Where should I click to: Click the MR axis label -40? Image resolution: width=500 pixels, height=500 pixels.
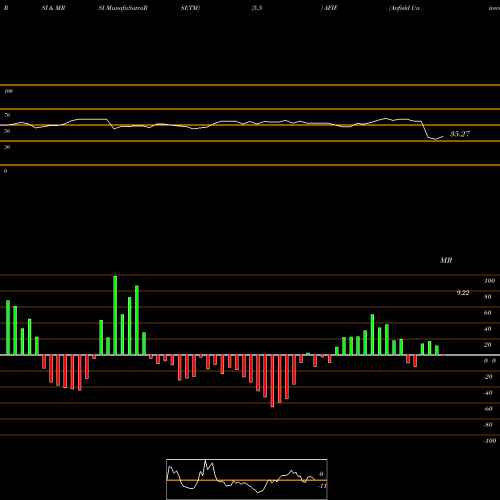[x=488, y=393]
